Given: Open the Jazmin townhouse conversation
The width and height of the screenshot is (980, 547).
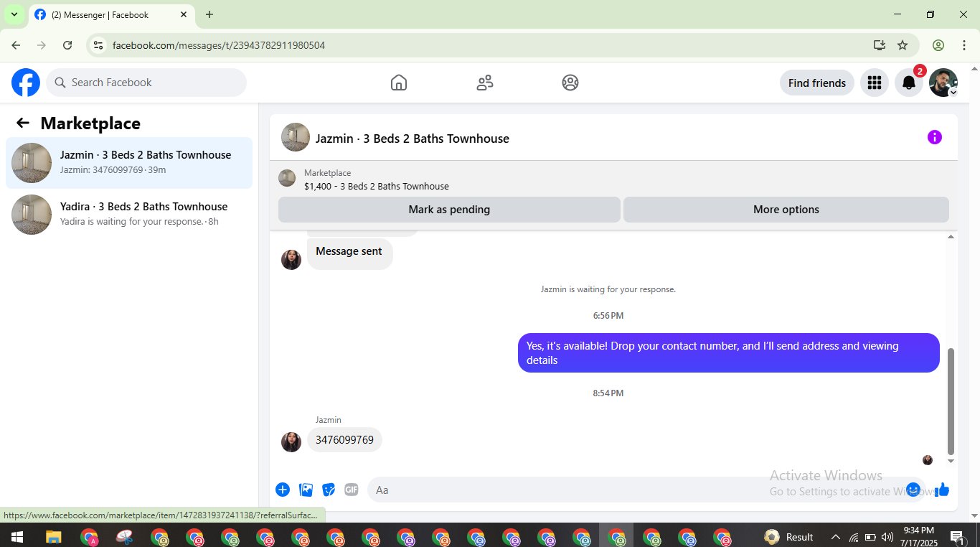Looking at the screenshot, I should click(x=129, y=163).
